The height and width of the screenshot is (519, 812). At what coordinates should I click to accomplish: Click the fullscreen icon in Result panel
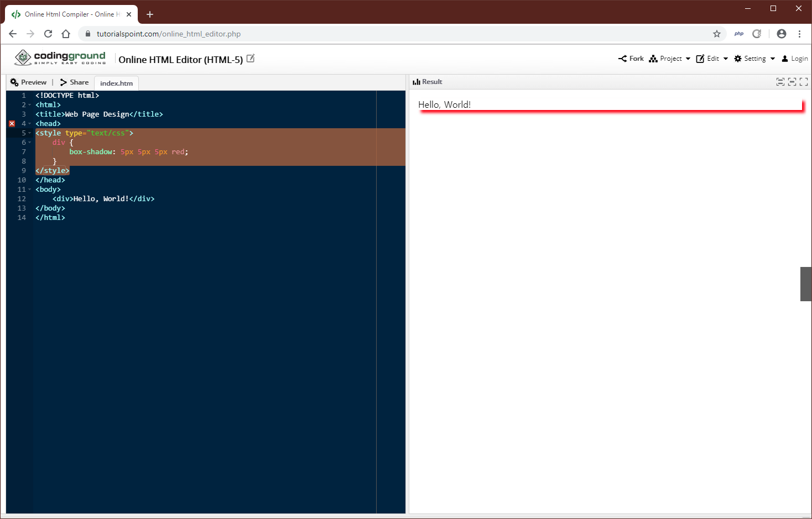[x=804, y=82]
